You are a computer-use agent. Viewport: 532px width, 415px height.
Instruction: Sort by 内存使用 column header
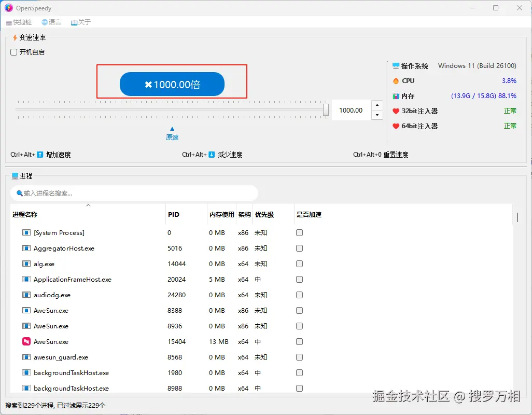click(221, 214)
